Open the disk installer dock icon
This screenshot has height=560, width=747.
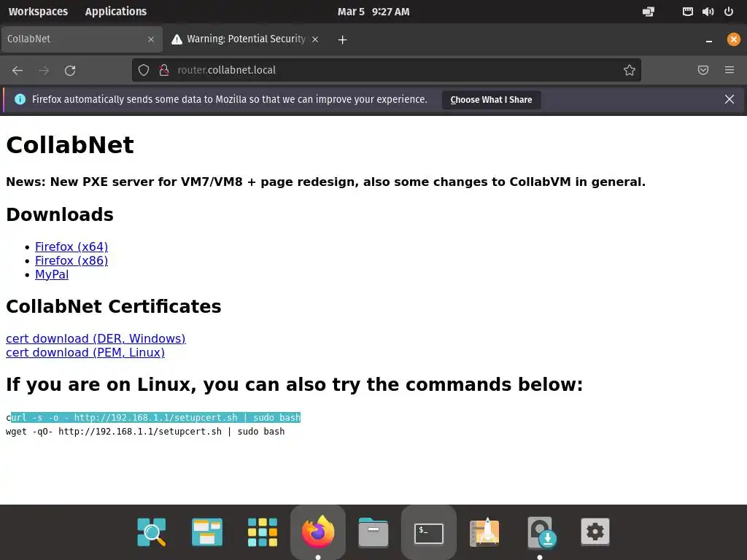point(542,532)
